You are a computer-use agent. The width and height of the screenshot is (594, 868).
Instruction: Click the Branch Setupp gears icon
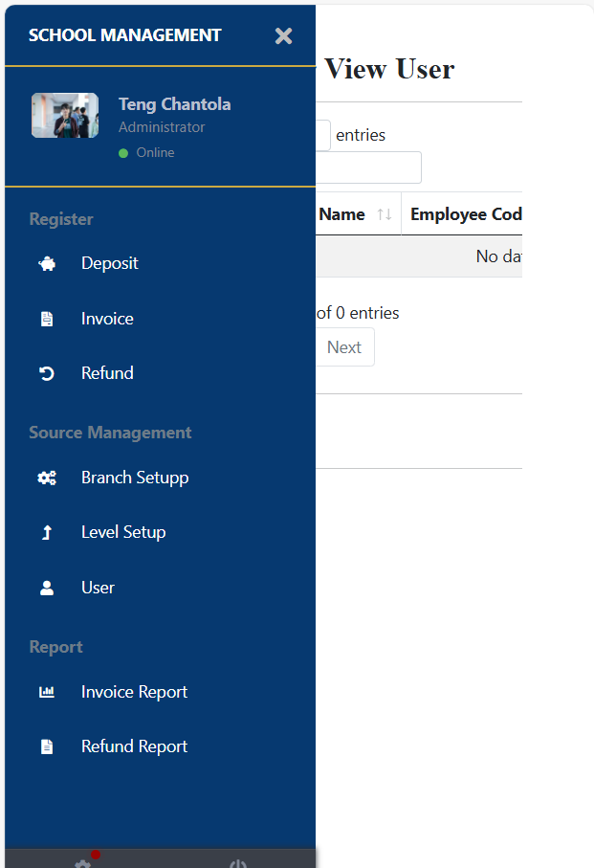(x=46, y=479)
